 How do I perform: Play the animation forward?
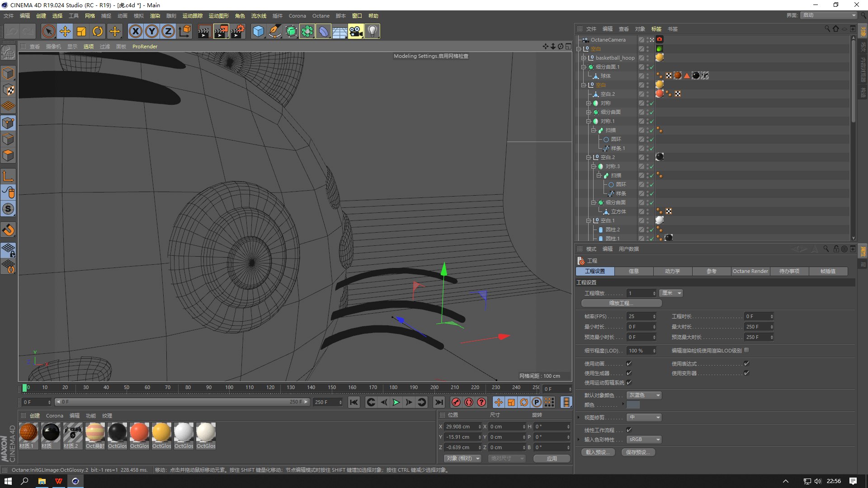(x=396, y=402)
